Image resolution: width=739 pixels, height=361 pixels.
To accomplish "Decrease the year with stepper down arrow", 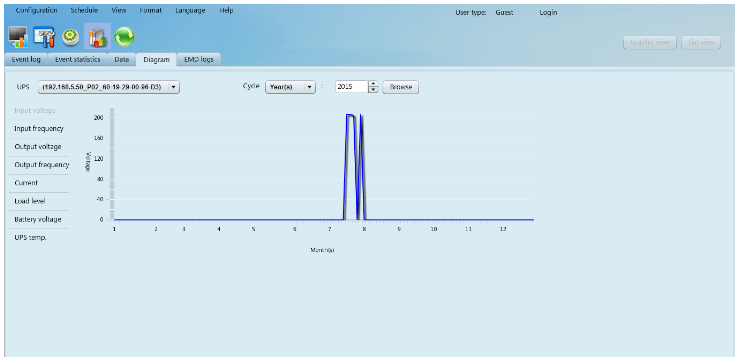I will tap(373, 90).
